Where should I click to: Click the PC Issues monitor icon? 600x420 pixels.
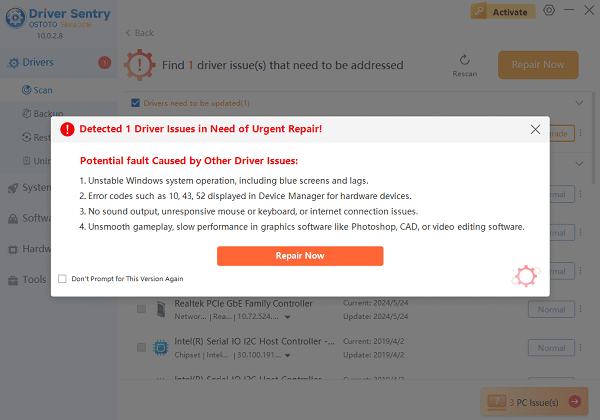497,402
